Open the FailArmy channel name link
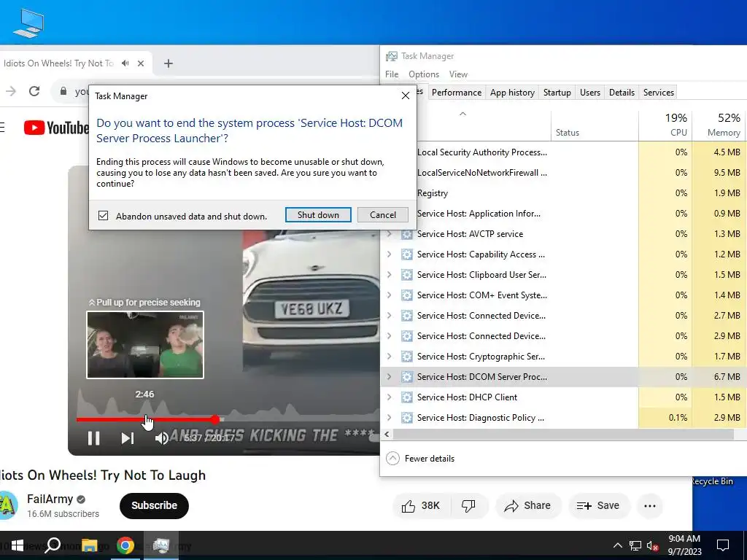 50,499
